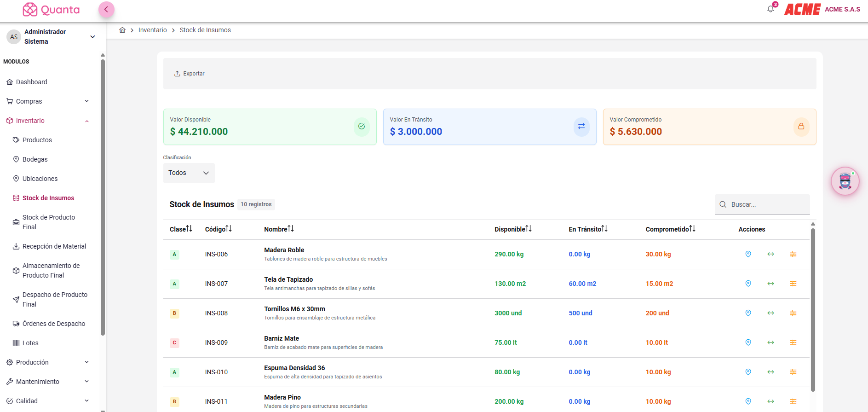
Task: Expand the Compras module
Action: [x=48, y=101]
